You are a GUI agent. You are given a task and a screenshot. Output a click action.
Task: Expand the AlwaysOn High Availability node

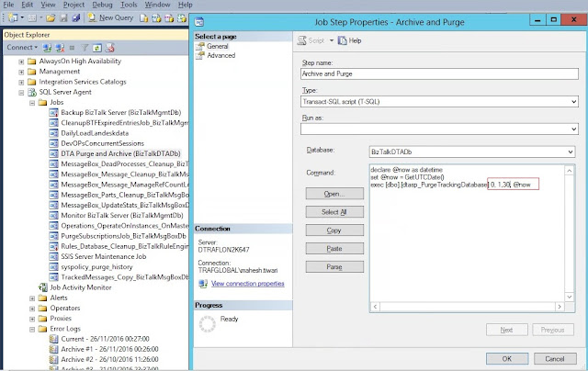coord(21,62)
